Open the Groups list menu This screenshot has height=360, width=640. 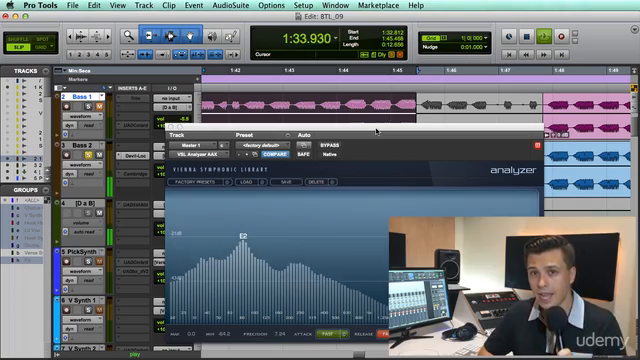point(45,190)
